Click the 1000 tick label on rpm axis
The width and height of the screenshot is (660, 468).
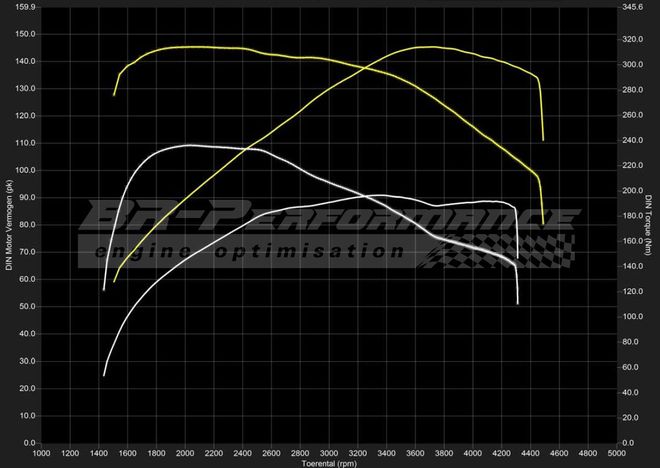point(42,453)
